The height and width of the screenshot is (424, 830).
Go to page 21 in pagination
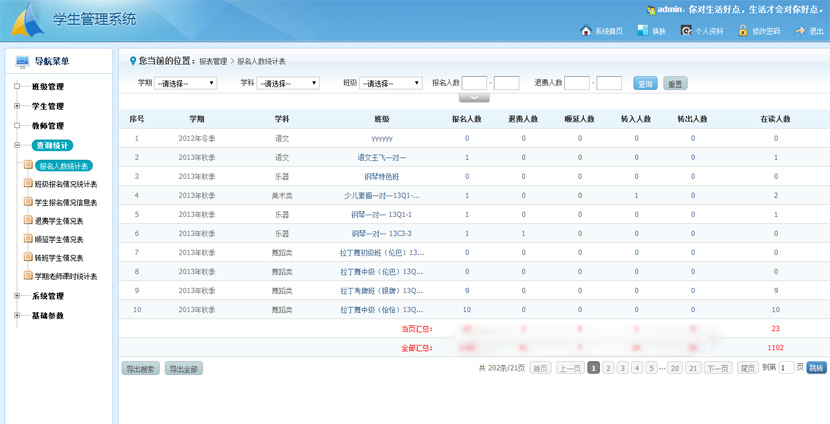pyautogui.click(x=693, y=368)
